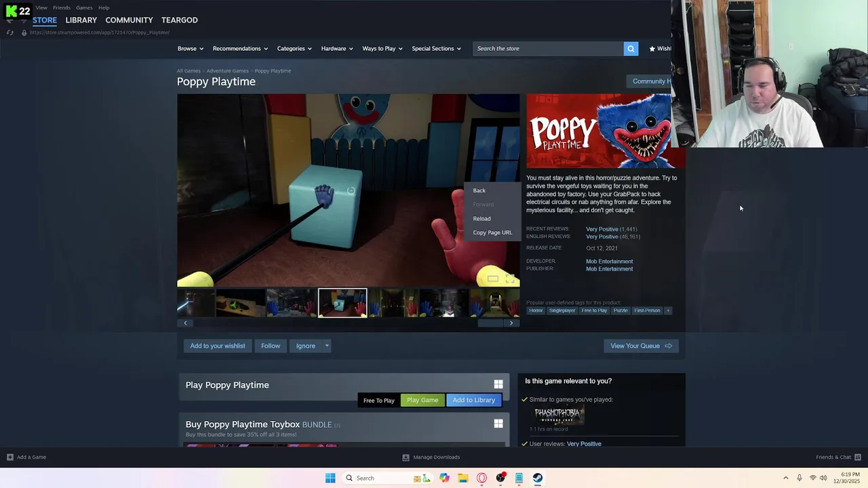The width and height of the screenshot is (868, 488).
Task: Expand the Ways to Play dropdown
Action: (x=382, y=49)
